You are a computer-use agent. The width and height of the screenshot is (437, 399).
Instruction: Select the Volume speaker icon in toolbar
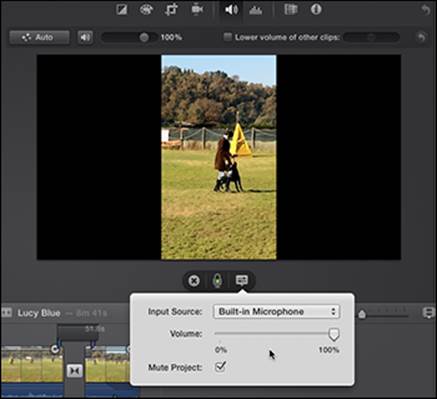[x=231, y=10]
